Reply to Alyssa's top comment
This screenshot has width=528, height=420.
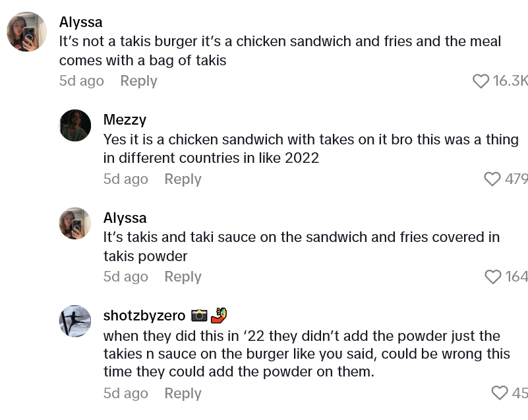[138, 81]
